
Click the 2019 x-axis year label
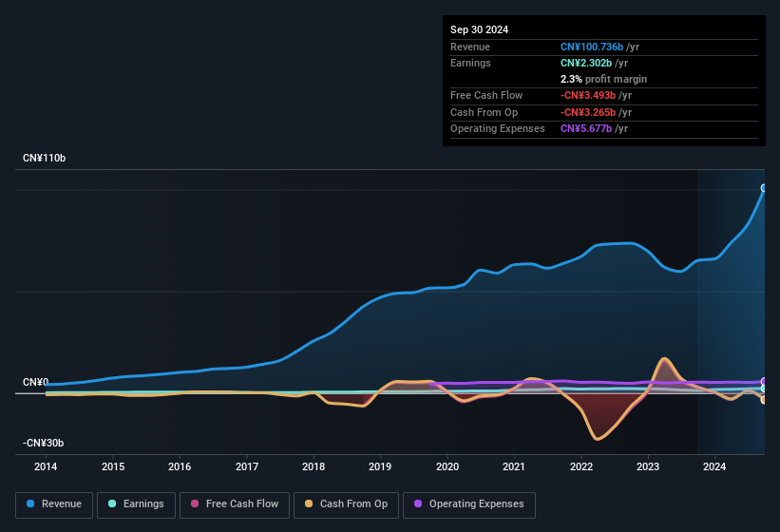pos(380,466)
